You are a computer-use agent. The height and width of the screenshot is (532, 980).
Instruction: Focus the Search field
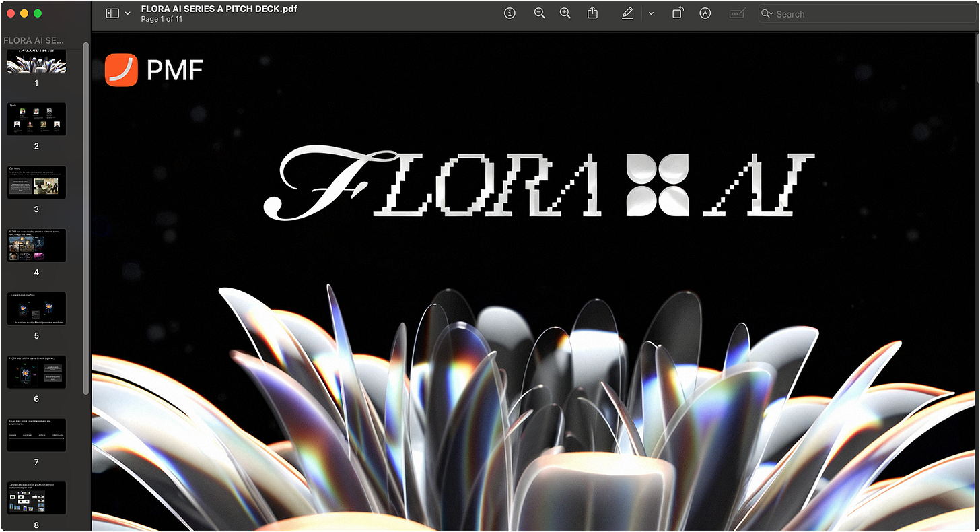868,14
